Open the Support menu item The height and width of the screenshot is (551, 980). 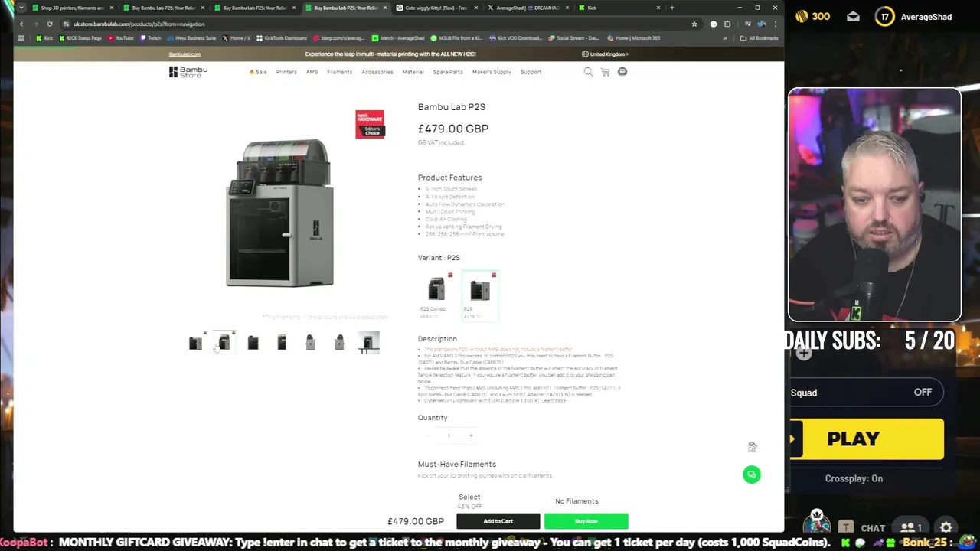coord(531,72)
